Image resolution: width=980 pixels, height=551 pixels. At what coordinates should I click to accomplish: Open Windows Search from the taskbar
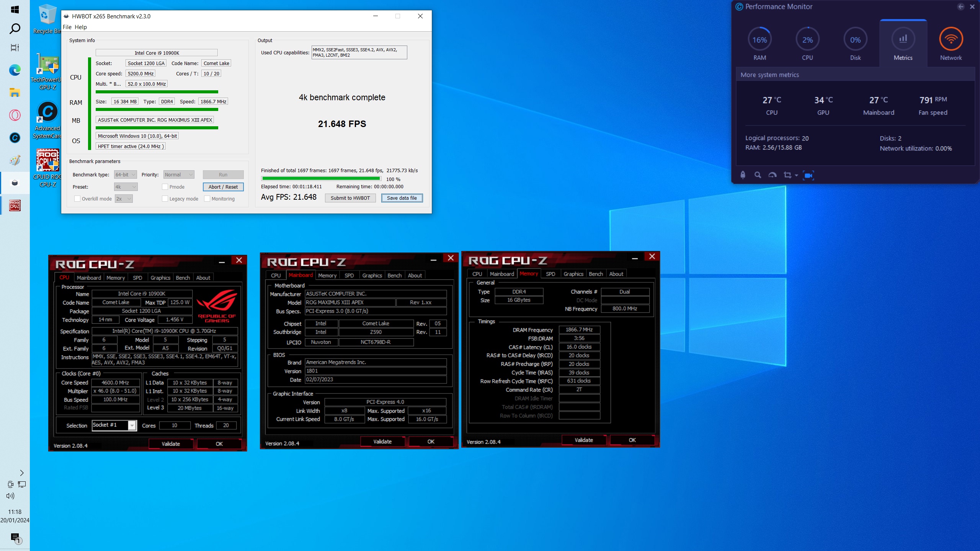(15, 29)
